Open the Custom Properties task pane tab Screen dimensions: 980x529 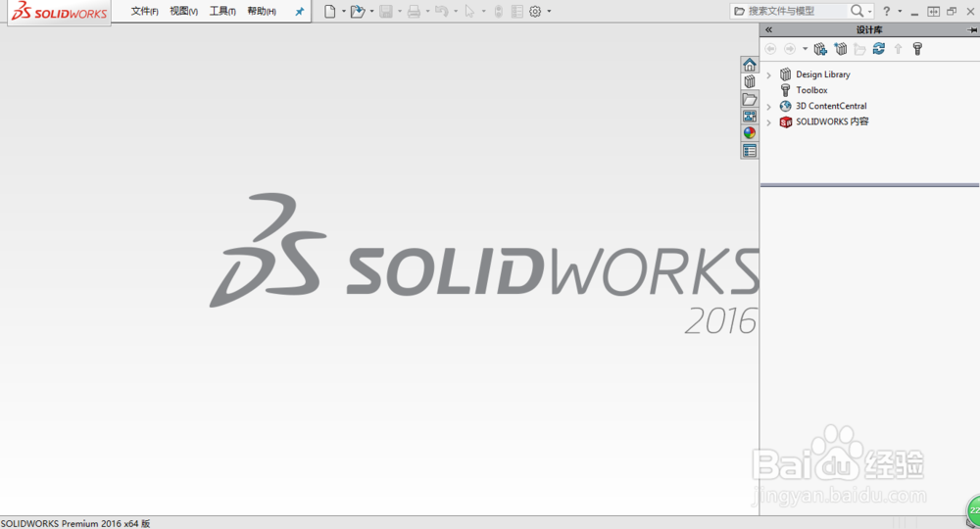click(x=750, y=151)
